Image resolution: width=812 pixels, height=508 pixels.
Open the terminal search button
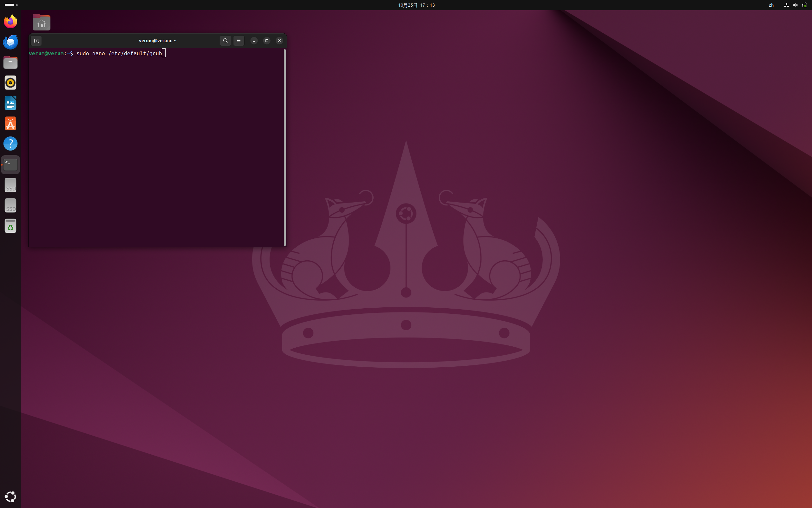point(226,41)
